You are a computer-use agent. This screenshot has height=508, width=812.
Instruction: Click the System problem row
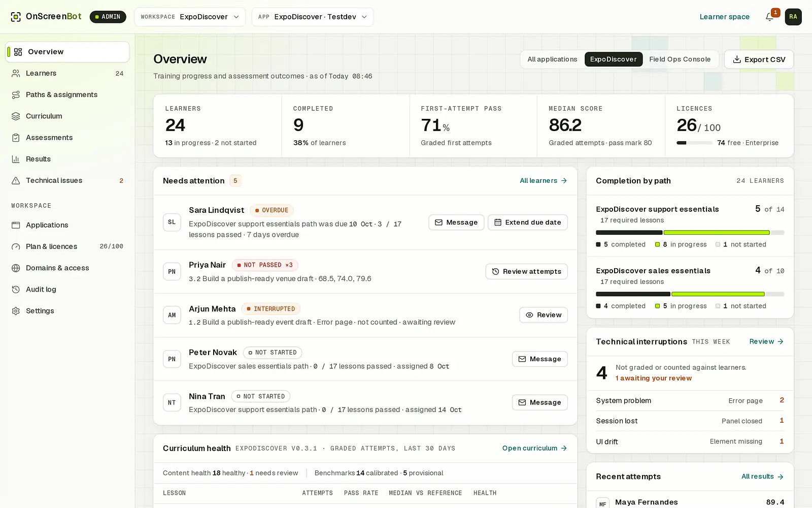coord(690,401)
